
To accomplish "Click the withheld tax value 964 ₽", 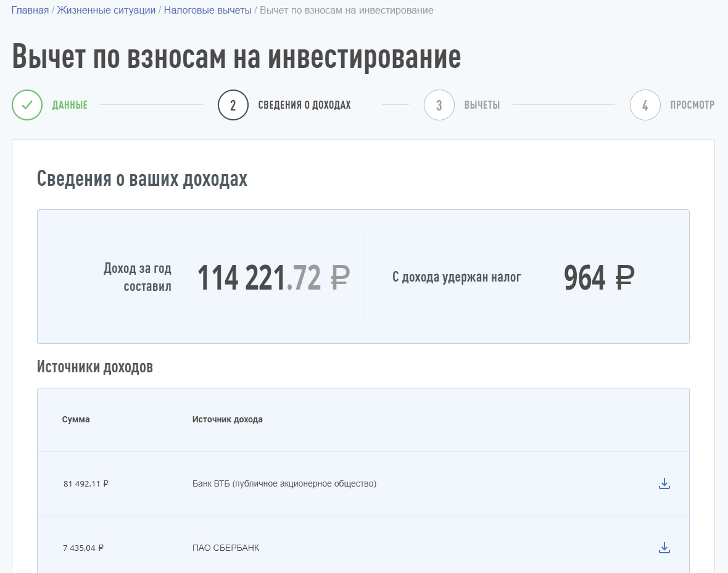I will coord(599,277).
